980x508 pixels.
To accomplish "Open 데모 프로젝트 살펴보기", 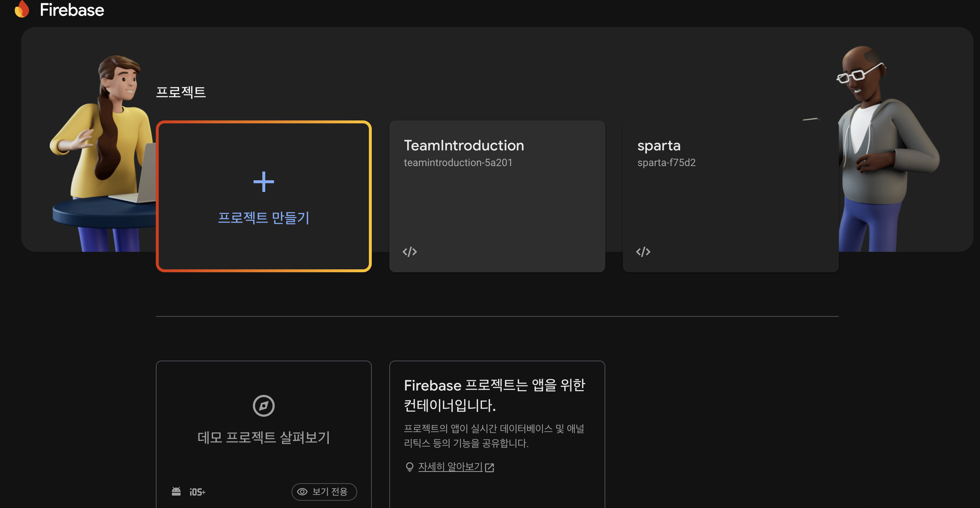I will (263, 437).
